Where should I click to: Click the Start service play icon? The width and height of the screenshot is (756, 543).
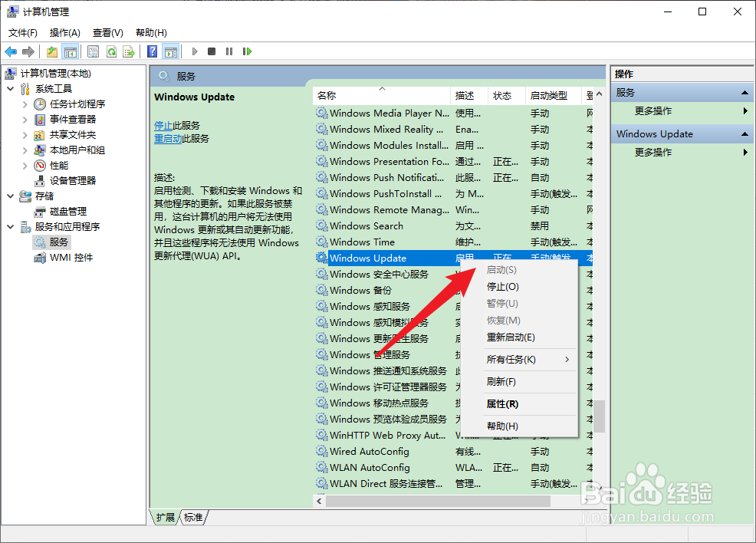pyautogui.click(x=195, y=51)
